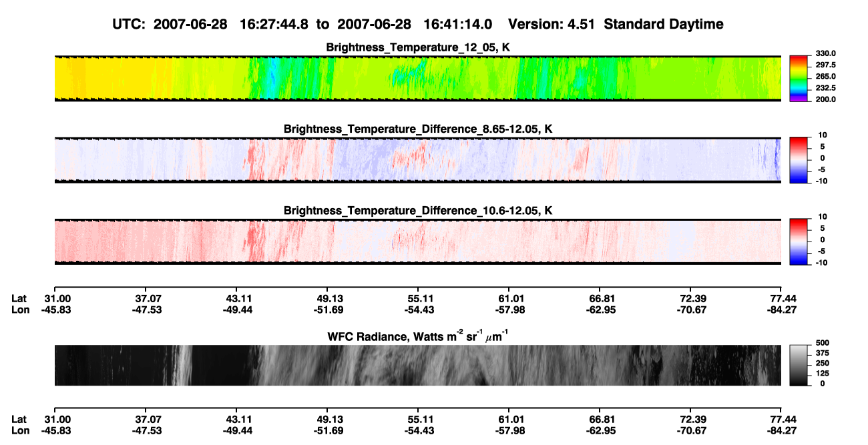Click the 250 label on WFC colorbar
The height and width of the screenshot is (445, 868).
click(822, 364)
